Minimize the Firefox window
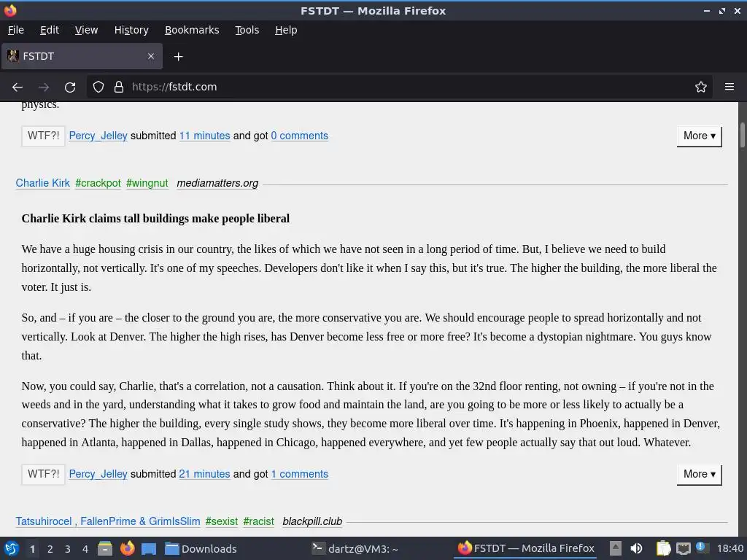Viewport: 747px width, 560px height. coord(706,11)
